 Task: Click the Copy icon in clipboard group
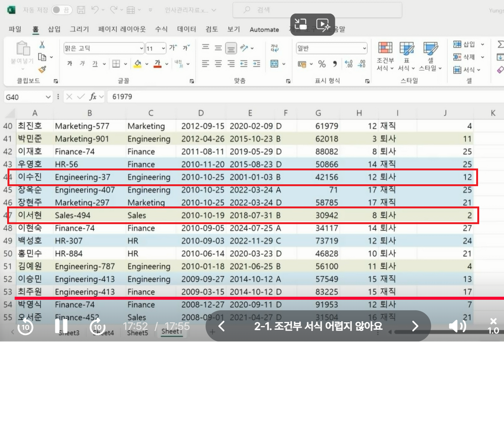click(42, 57)
